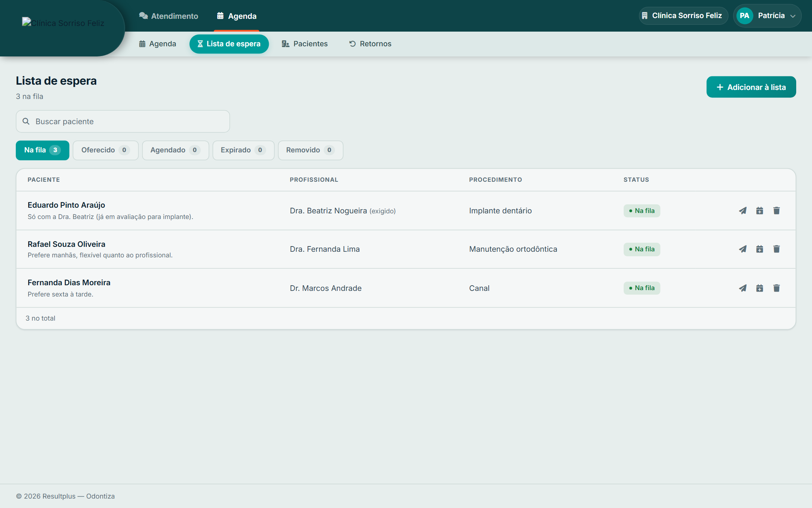Schedule appointment for Fernanda Dias Moreira
This screenshot has height=508, width=812.
click(760, 288)
